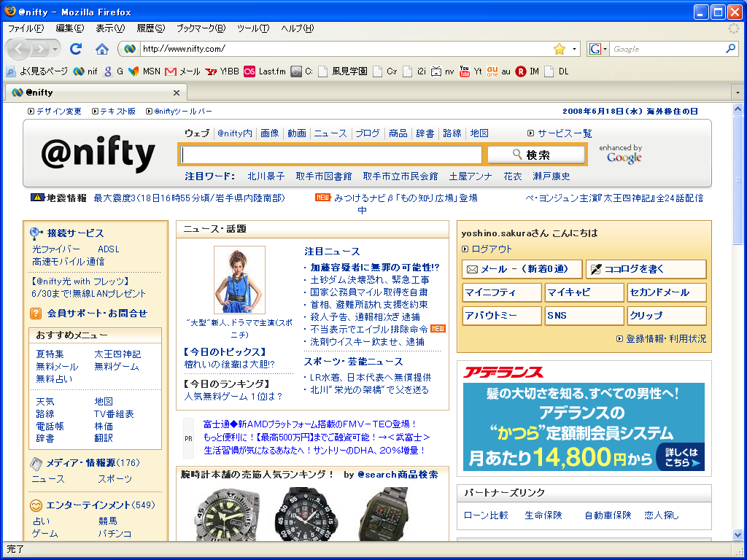The height and width of the screenshot is (560, 747).
Task: Open the i2i bookmark
Action: pos(414,71)
